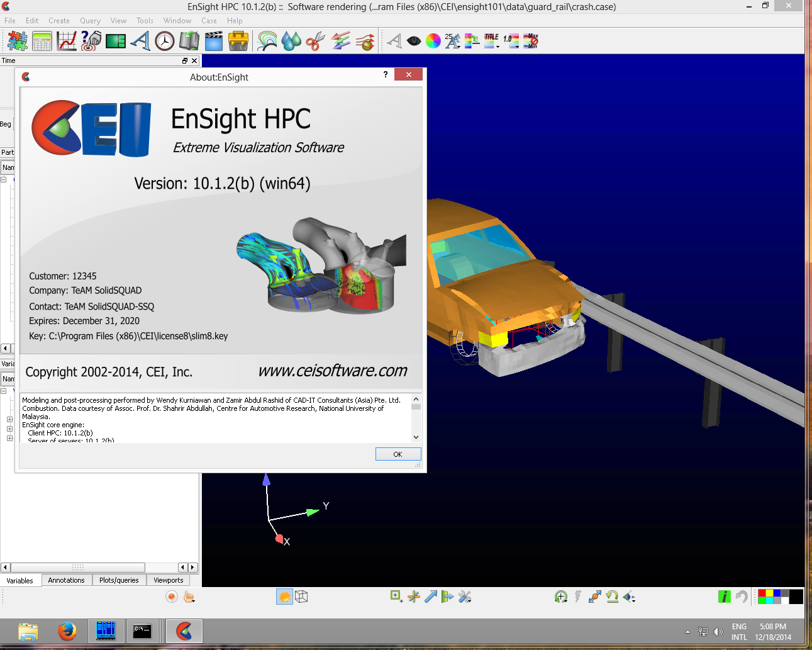Click OK in the About:EnSight dialog
This screenshot has height=650, width=812.
coord(398,454)
